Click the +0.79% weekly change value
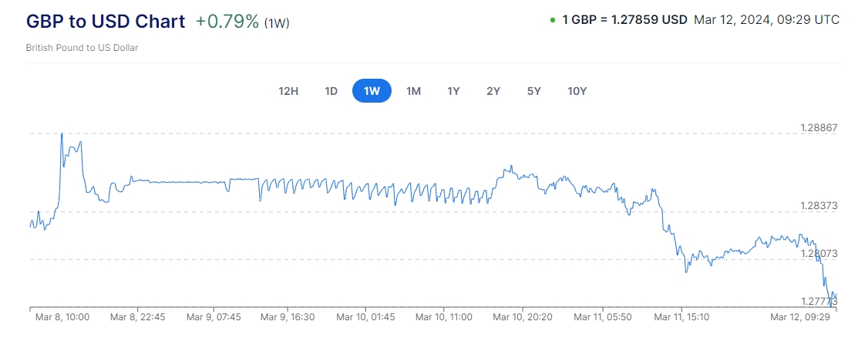The height and width of the screenshot is (338, 868). pyautogui.click(x=227, y=22)
